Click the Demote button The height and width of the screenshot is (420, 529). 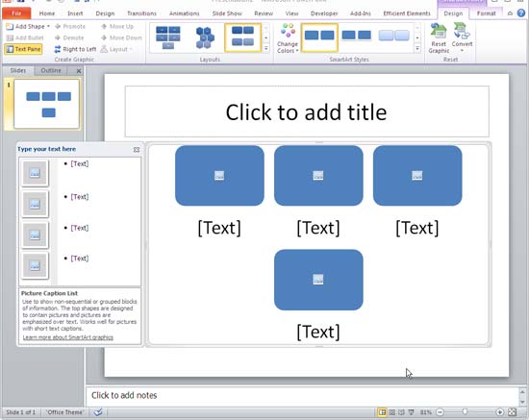pyautogui.click(x=69, y=37)
